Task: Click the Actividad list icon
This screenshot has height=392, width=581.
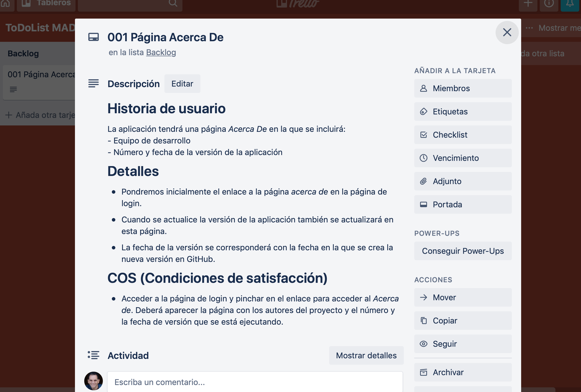Action: 94,355
